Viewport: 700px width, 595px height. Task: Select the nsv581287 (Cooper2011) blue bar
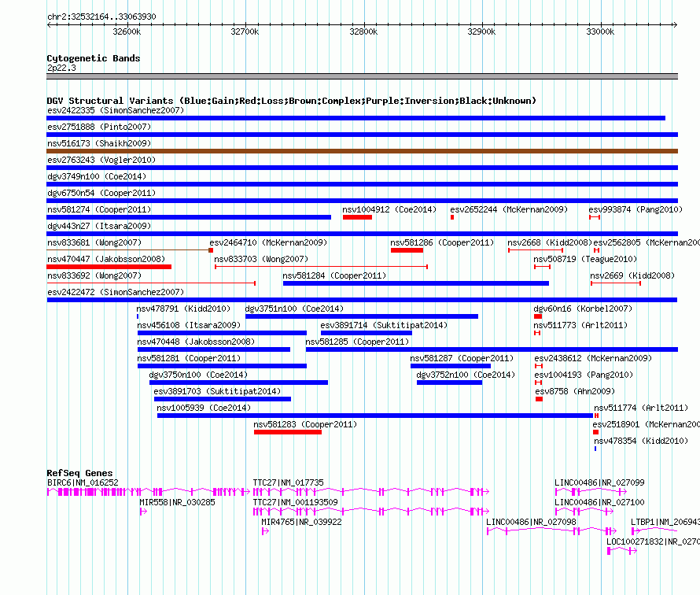[x=451, y=366]
